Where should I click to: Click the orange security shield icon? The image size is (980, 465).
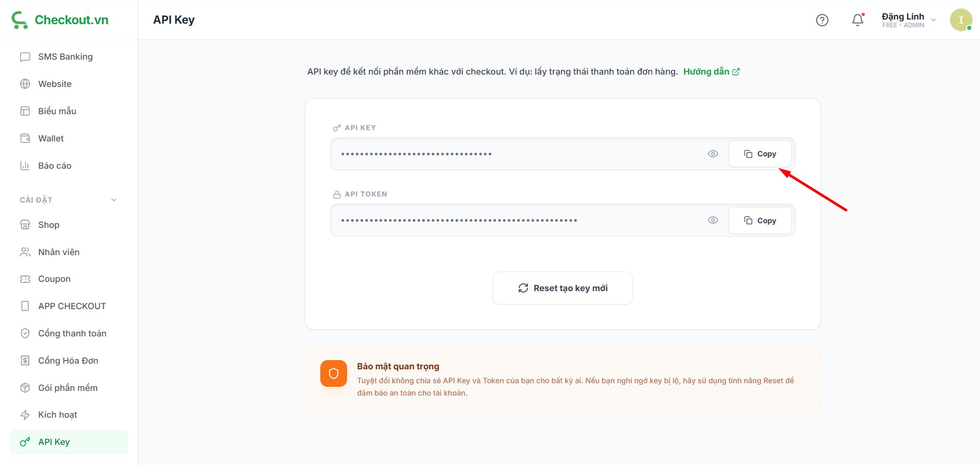pos(333,373)
